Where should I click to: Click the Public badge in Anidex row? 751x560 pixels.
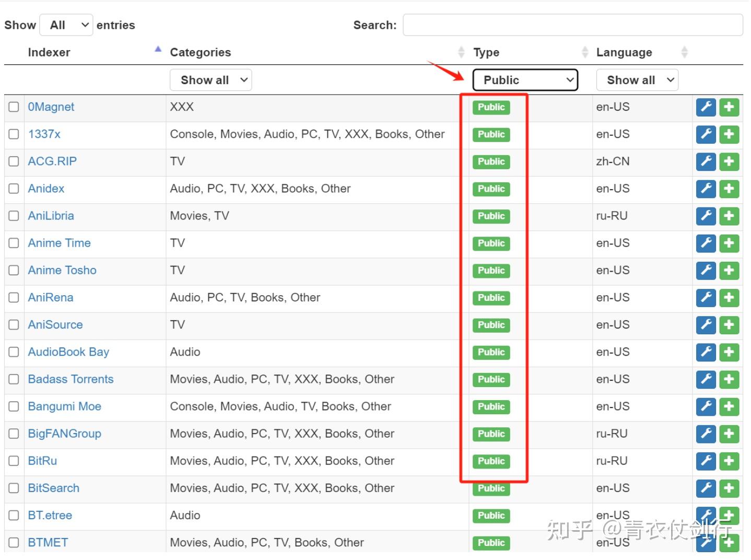click(x=491, y=189)
